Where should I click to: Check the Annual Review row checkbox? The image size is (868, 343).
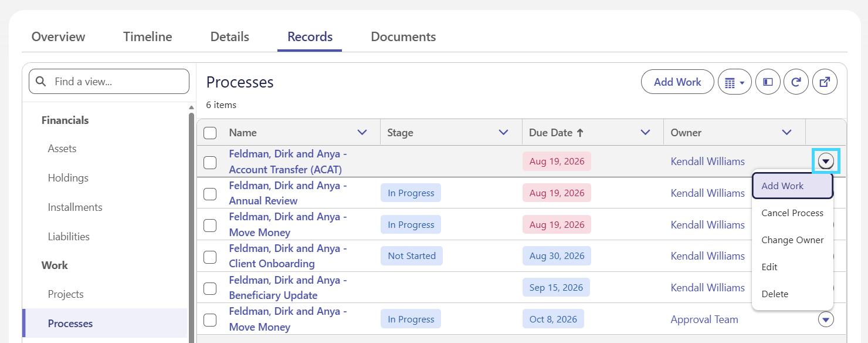click(210, 193)
